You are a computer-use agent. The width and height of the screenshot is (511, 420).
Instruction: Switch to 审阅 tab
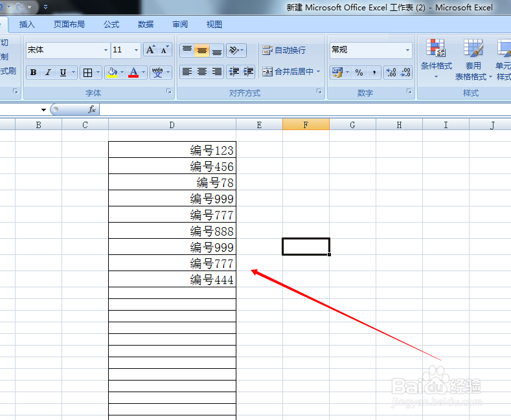(x=180, y=25)
